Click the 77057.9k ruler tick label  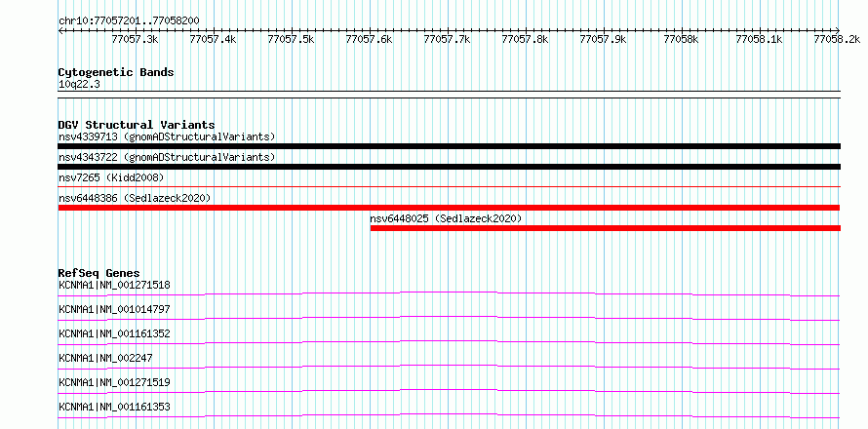(603, 39)
